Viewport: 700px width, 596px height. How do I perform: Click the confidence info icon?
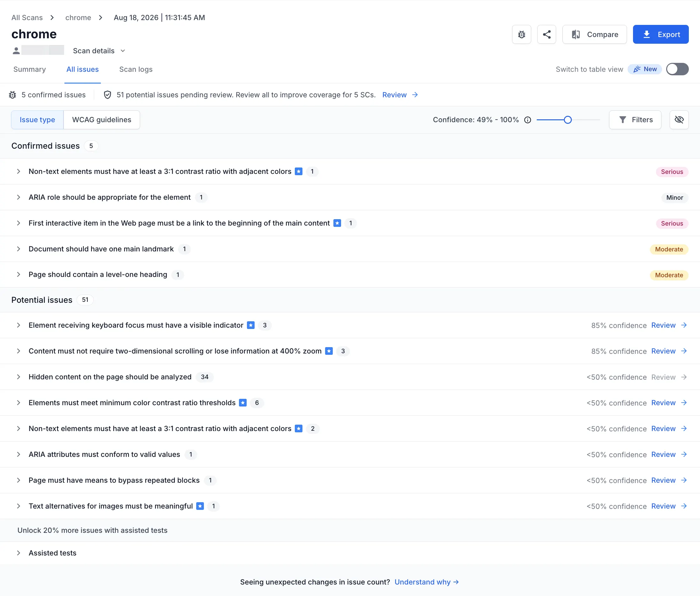(528, 120)
